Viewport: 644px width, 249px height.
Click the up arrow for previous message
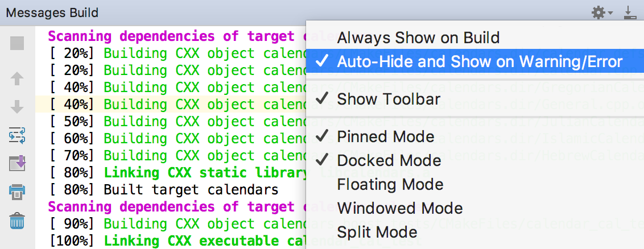(18, 78)
